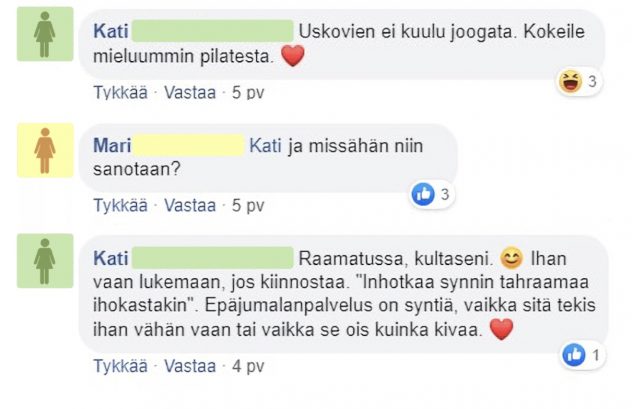The height and width of the screenshot is (409, 632).
Task: Open the green avatar of the first comment
Action: [x=45, y=34]
